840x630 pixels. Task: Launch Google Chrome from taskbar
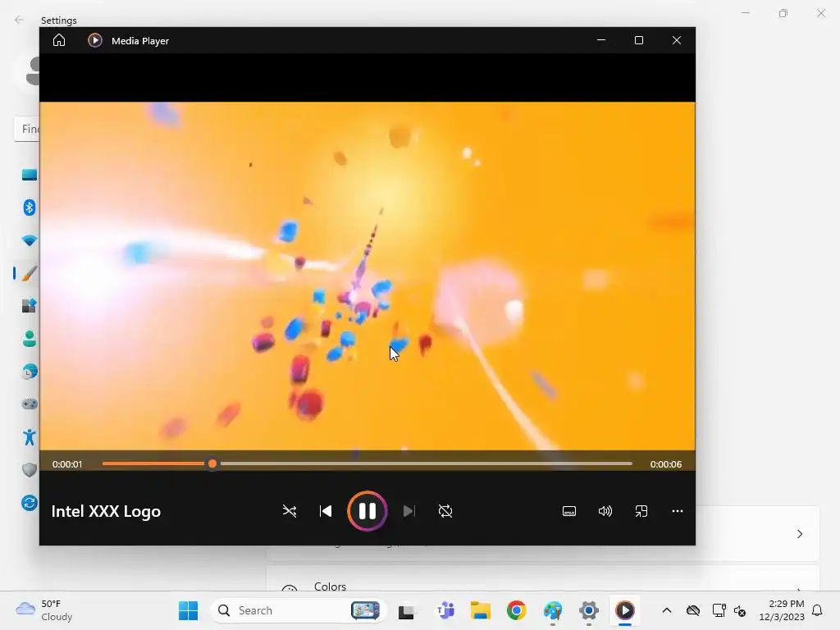coord(517,610)
